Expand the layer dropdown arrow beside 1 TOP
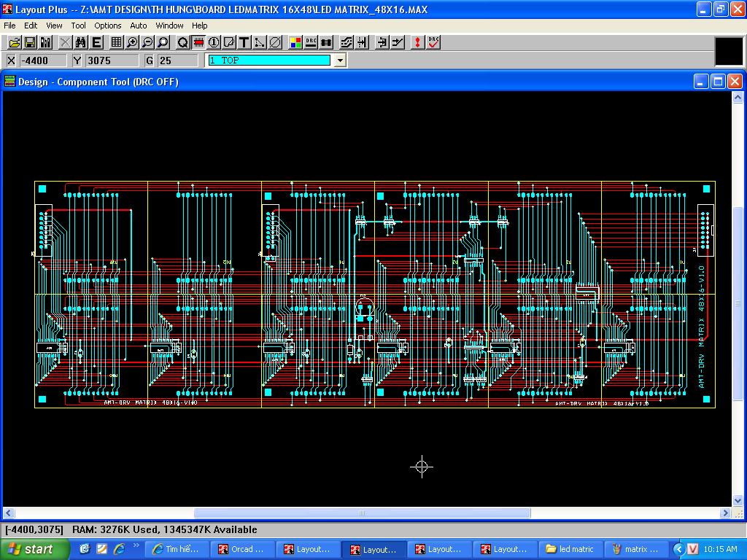747x560 pixels. 339,61
